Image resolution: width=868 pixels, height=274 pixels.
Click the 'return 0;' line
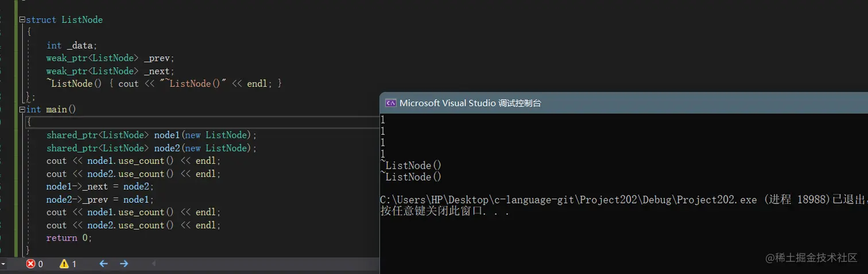tap(69, 238)
